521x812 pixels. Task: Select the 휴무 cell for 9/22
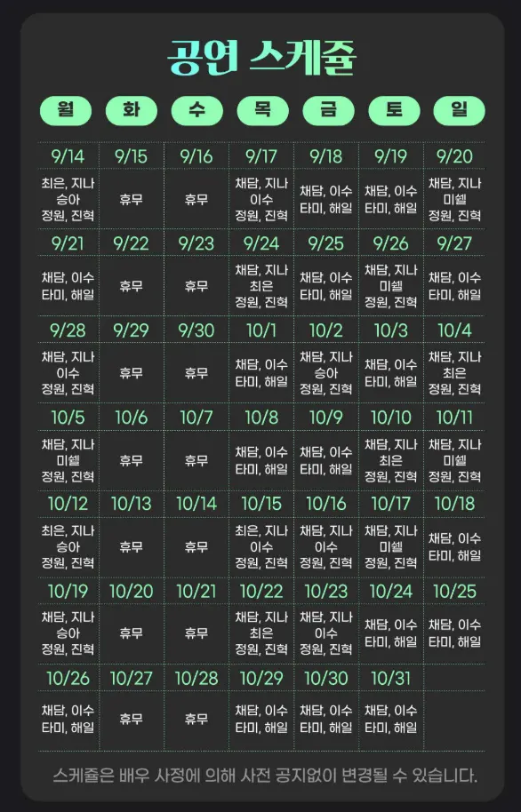[132, 286]
